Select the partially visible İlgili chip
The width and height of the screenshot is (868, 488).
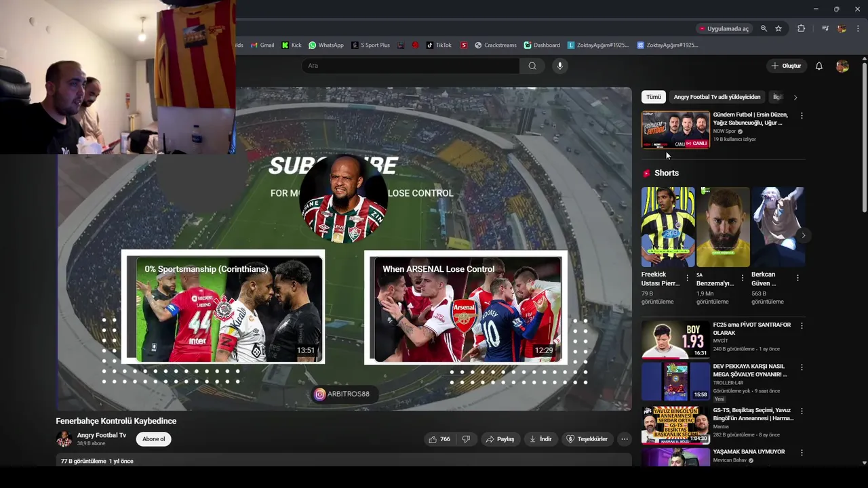(778, 97)
